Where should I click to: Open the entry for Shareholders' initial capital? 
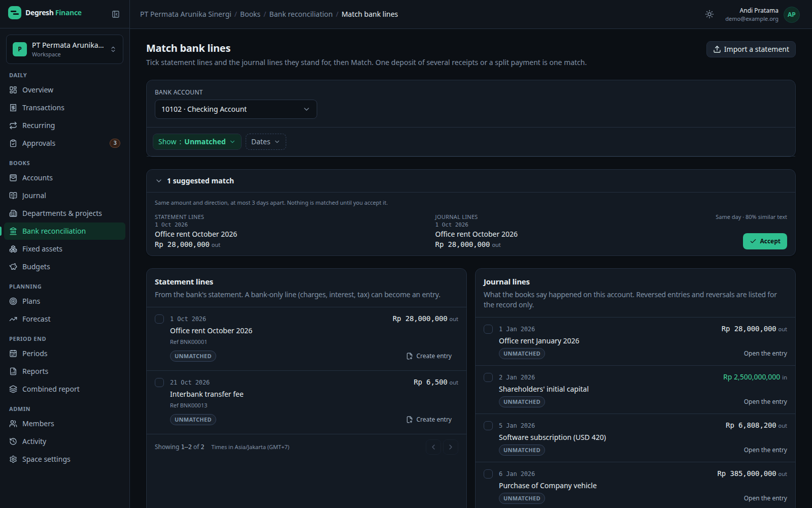(765, 402)
